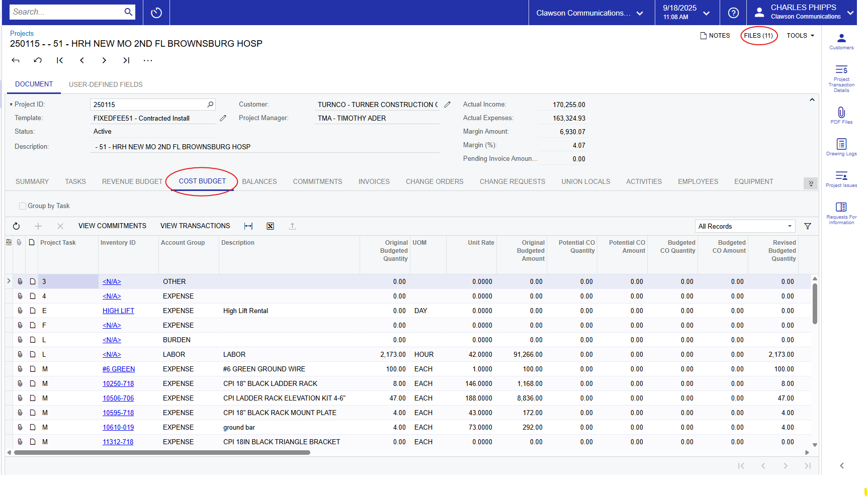Expand the Tools menu
Image resolution: width=868 pixels, height=497 pixels.
(800, 36)
